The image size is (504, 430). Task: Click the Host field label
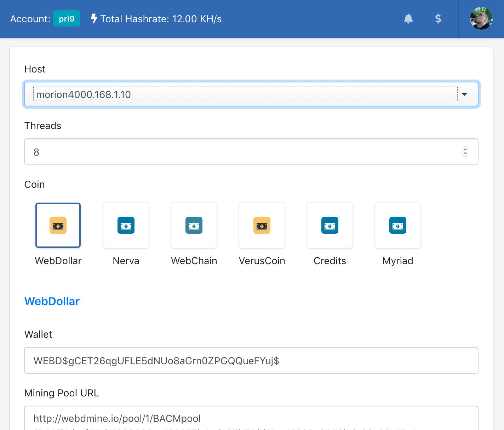35,69
